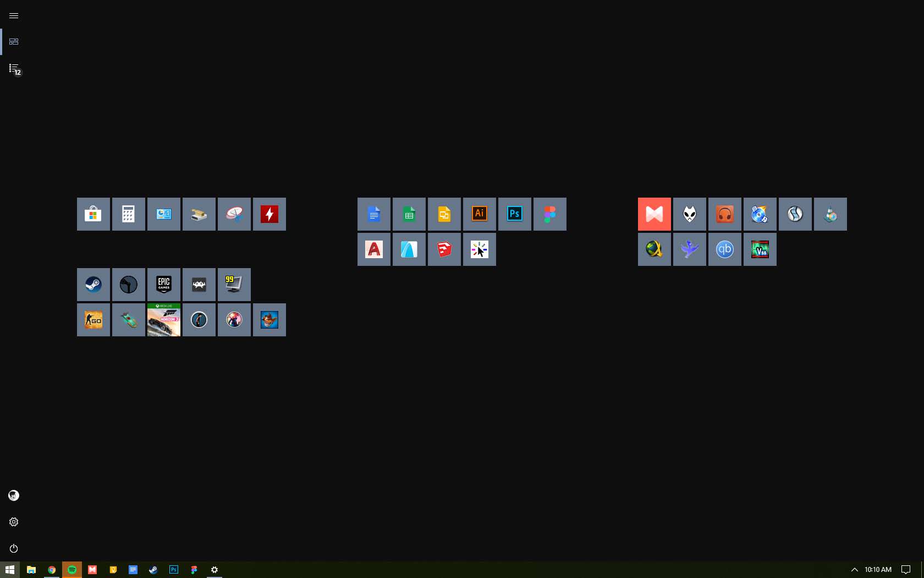Screen dimensions: 924x578
Task: Launch the Crash Bandicoot tile
Action: click(x=269, y=320)
